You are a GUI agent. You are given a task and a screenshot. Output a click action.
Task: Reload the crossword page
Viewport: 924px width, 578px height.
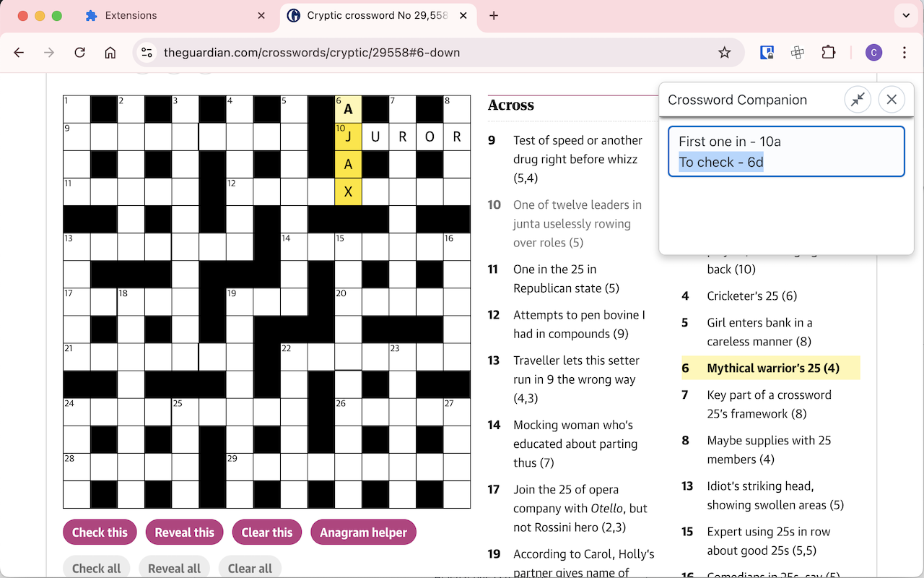[x=80, y=52]
